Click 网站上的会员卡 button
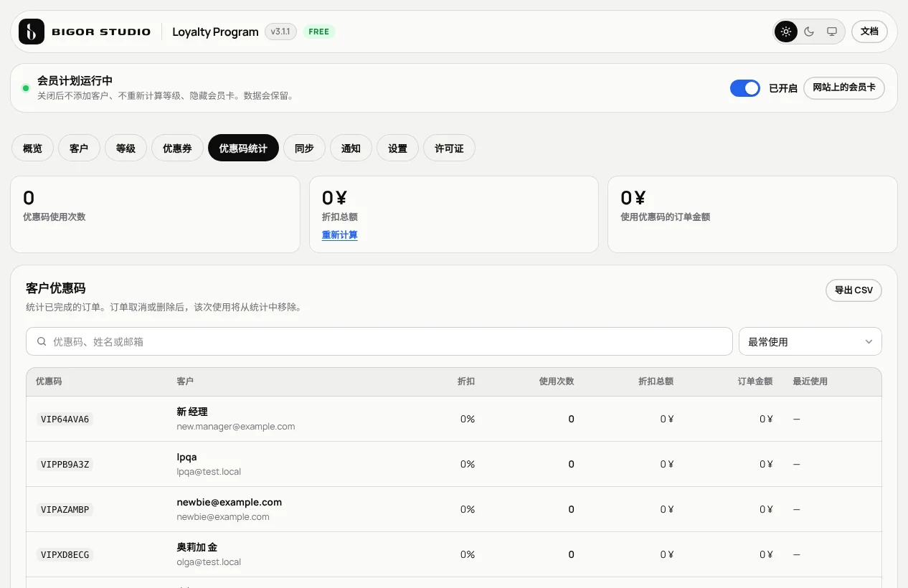This screenshot has height=588, width=908. coord(844,87)
